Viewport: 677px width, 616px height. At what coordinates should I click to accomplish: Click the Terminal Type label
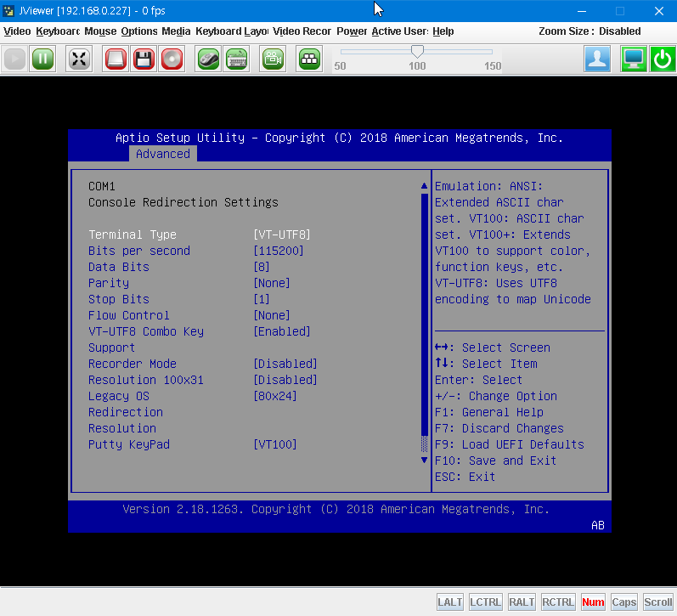click(x=133, y=235)
